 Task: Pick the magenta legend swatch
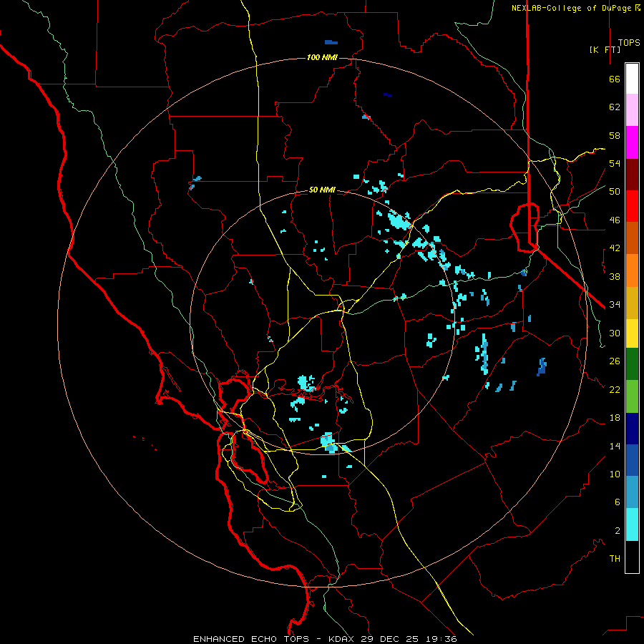pyautogui.click(x=632, y=142)
